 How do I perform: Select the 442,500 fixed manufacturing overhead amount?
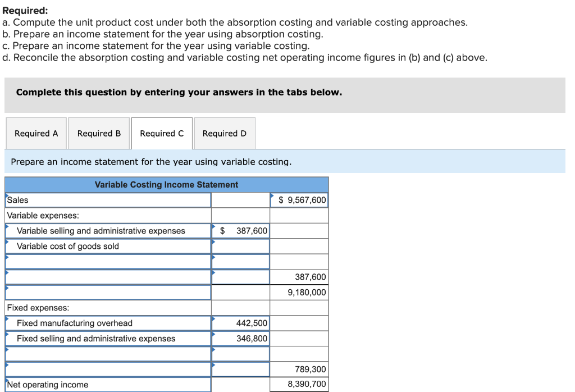[240, 323]
